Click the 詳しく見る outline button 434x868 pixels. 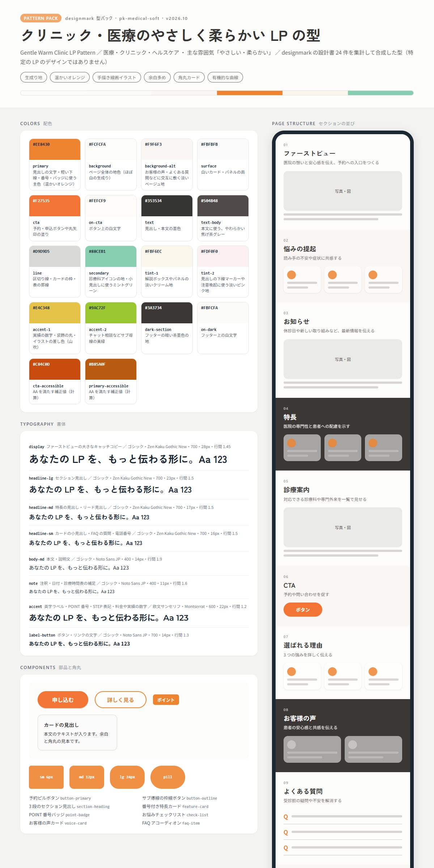click(120, 700)
